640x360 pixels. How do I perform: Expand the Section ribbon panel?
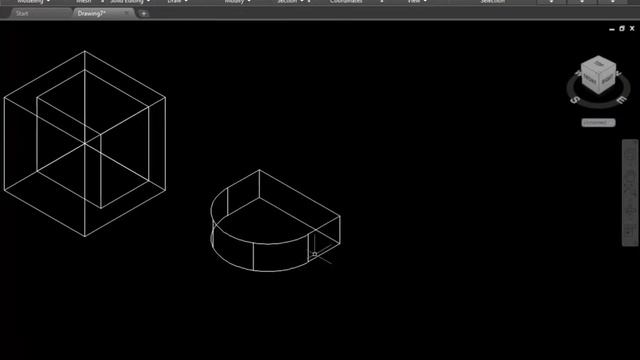pyautogui.click(x=290, y=2)
